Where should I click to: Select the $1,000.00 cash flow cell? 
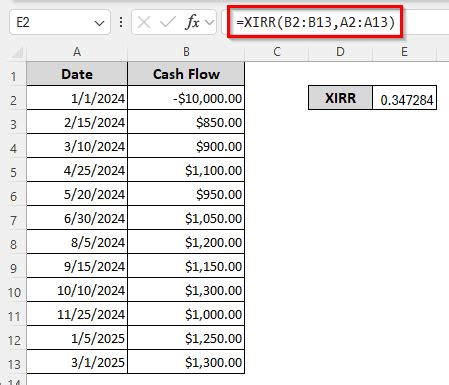(x=186, y=314)
